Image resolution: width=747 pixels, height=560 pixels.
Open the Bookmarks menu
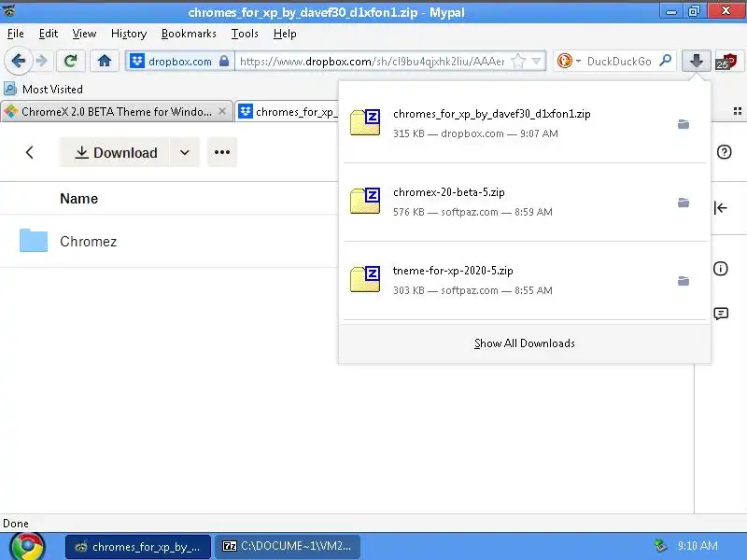(189, 34)
